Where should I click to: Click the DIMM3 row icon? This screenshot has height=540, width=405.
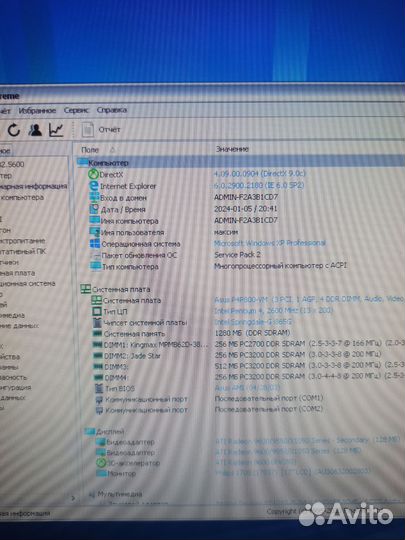(98, 366)
